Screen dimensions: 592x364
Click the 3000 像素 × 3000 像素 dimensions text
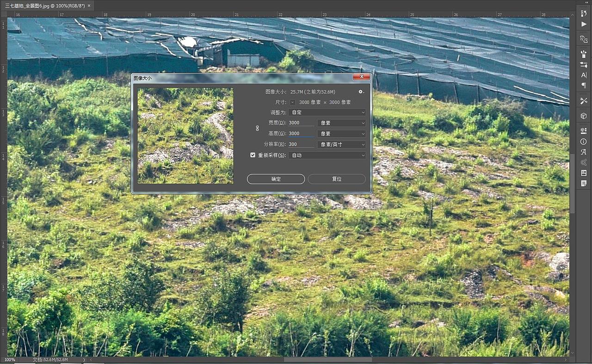(x=325, y=102)
